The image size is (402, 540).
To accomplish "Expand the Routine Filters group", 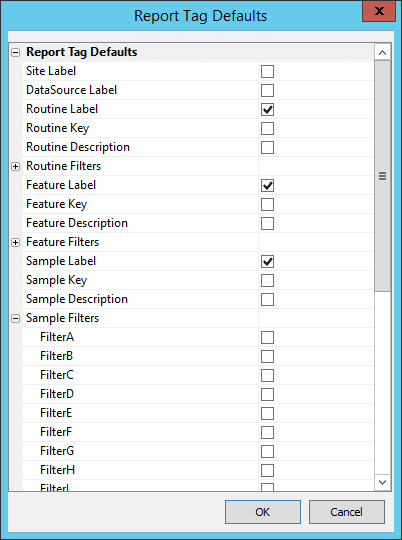I will pyautogui.click(x=16, y=167).
